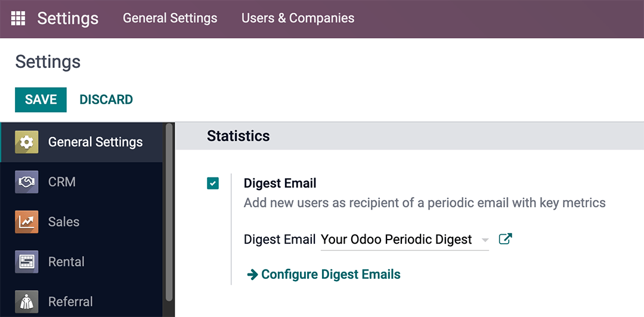Click the DISCARD button
Screen dimensions: 644x317
click(x=106, y=100)
